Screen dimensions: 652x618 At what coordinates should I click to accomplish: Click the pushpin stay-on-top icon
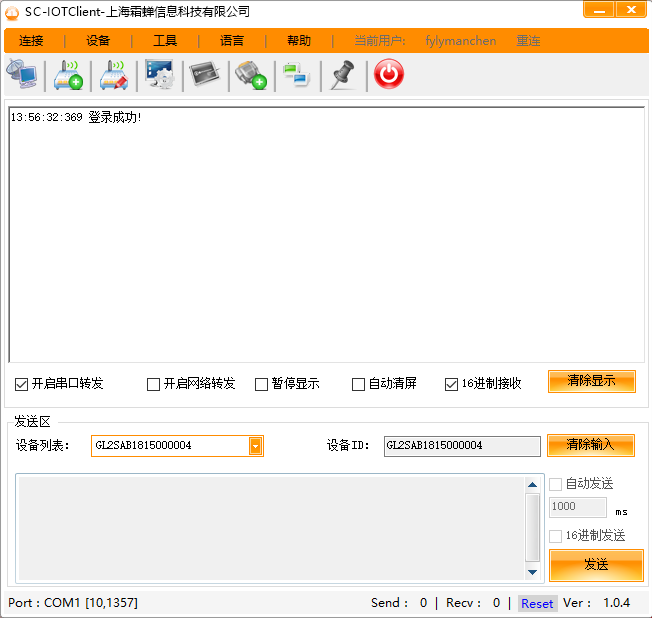point(343,75)
